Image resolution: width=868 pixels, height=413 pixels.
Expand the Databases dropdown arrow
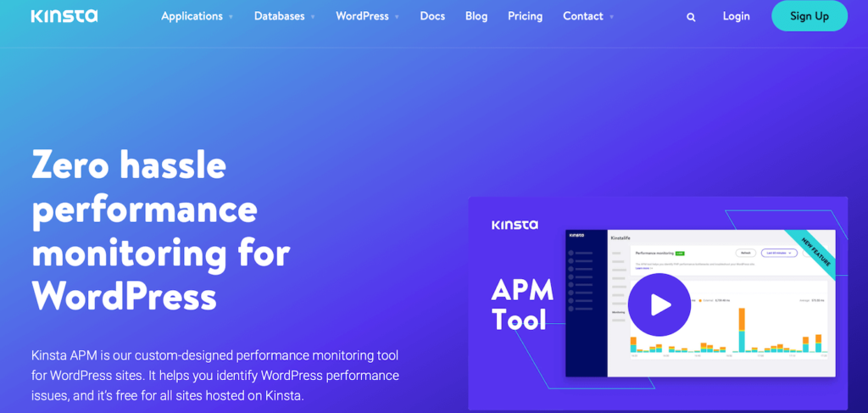coord(313,17)
